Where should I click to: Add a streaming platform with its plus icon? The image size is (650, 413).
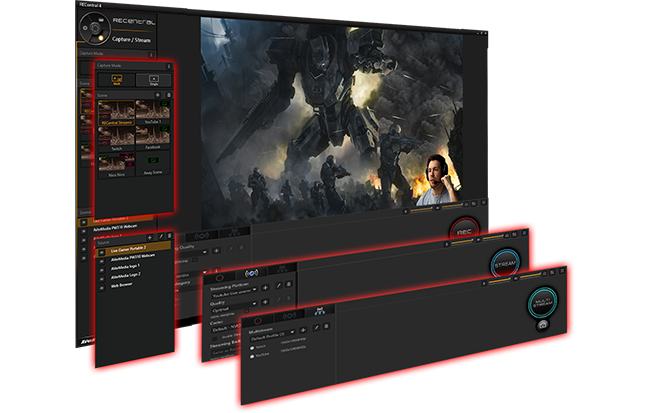coord(265,287)
